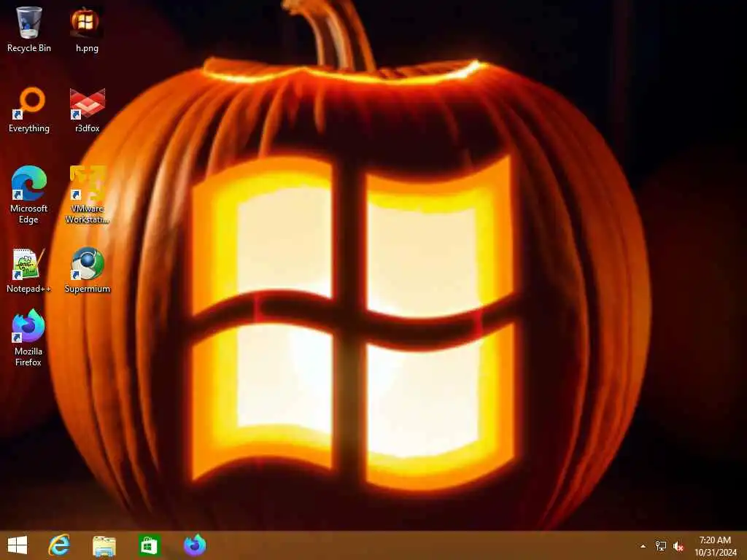Show hidden tray icons arrow
This screenshot has width=747, height=560.
click(x=643, y=546)
